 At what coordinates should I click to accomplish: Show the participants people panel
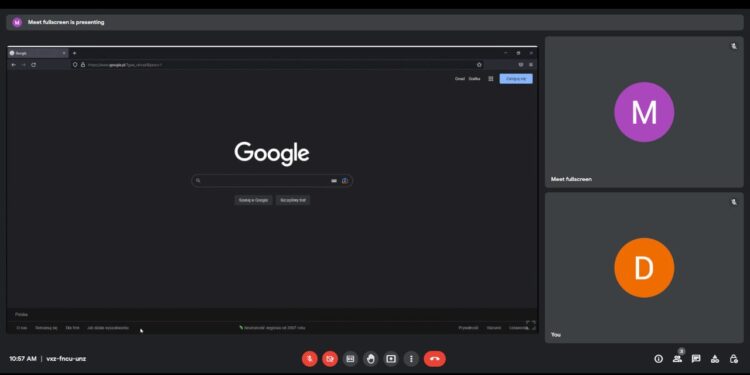[x=677, y=359]
